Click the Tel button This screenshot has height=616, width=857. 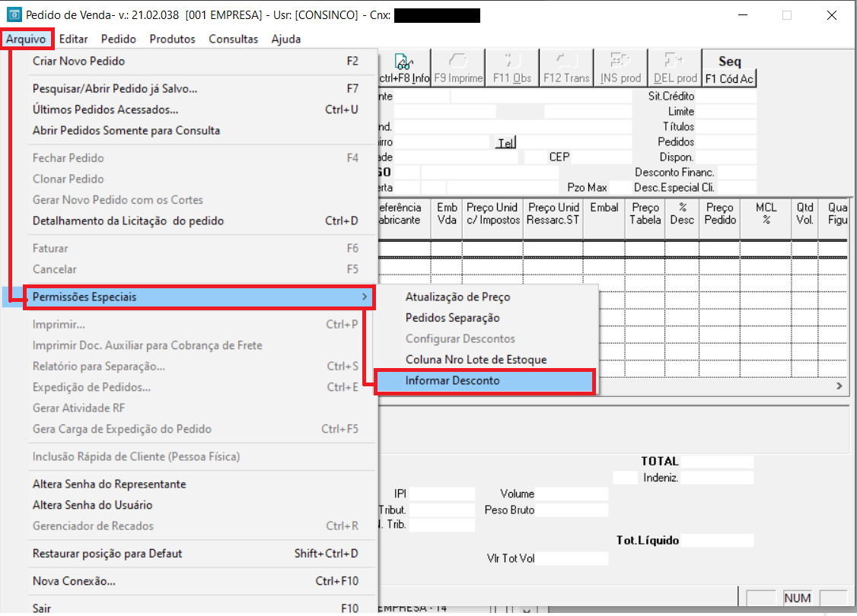click(x=505, y=142)
